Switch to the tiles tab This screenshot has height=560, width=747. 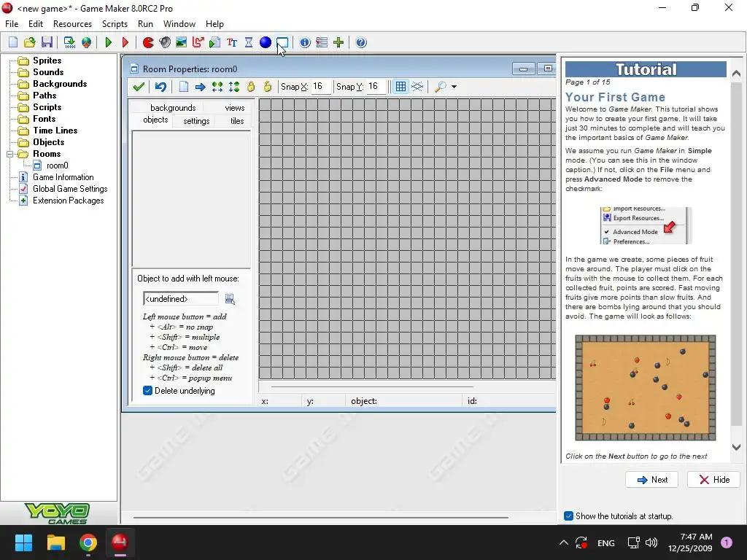[237, 121]
